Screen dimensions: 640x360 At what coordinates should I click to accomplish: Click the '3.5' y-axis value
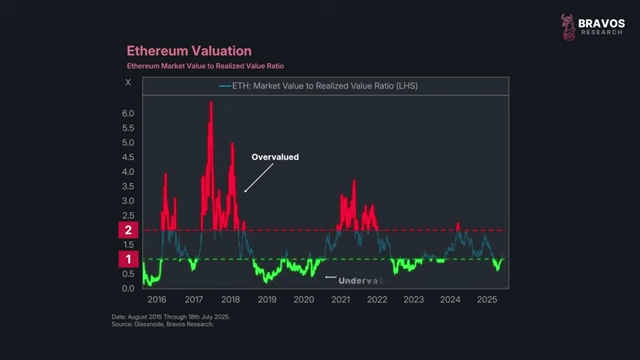[128, 187]
